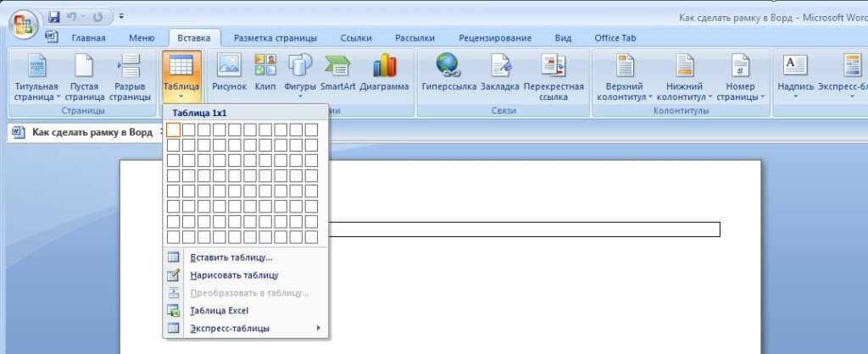The width and height of the screenshot is (868, 354).
Task: Open Клип clip art gallery
Action: click(x=265, y=73)
